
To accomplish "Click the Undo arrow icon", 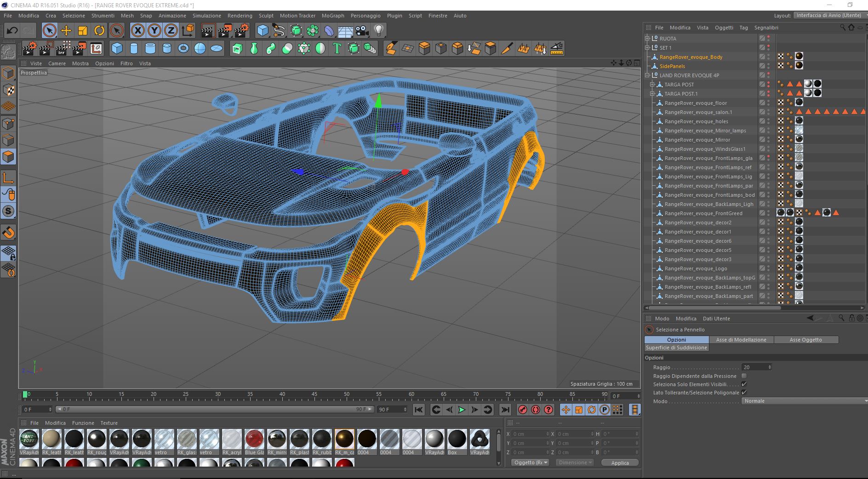I will tap(12, 31).
